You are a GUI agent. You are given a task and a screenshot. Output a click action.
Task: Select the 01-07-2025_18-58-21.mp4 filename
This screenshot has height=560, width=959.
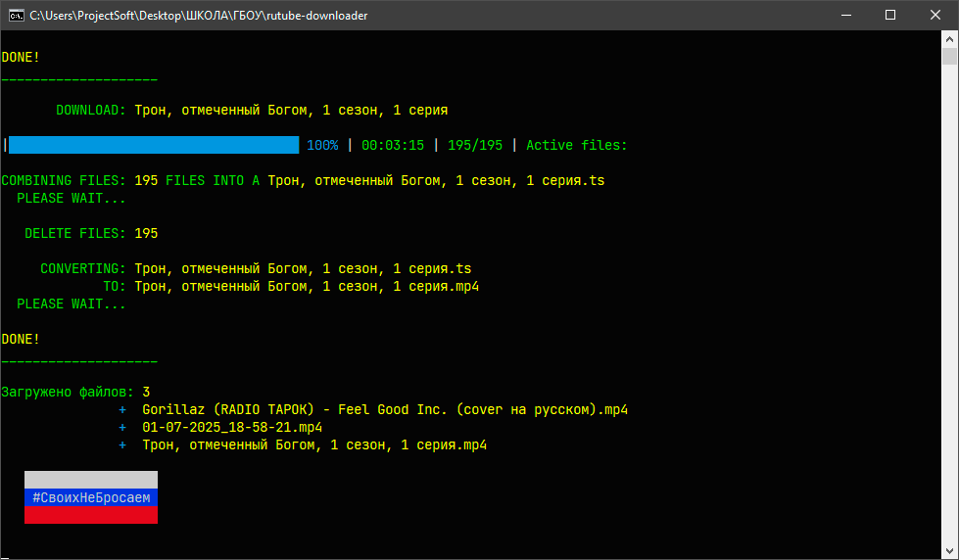click(x=232, y=427)
